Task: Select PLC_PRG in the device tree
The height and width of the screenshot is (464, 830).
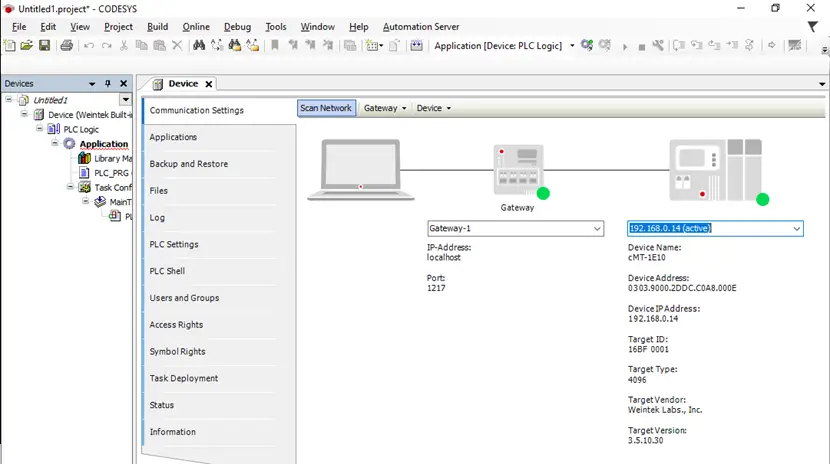Action: click(104, 172)
